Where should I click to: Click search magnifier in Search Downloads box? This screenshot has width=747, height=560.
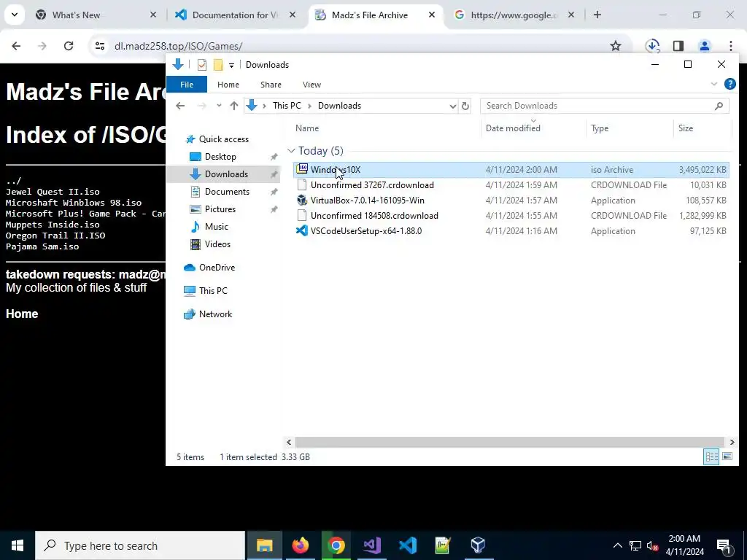(719, 106)
